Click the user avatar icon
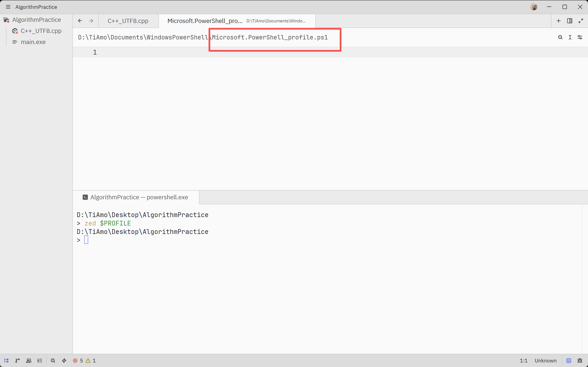 (534, 7)
